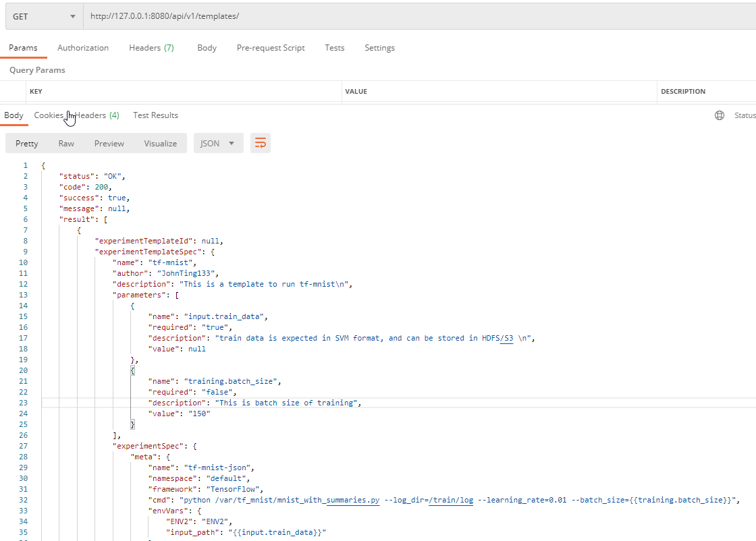Click the "input.train_data" name line
This screenshot has width=756, height=541.
click(x=208, y=316)
